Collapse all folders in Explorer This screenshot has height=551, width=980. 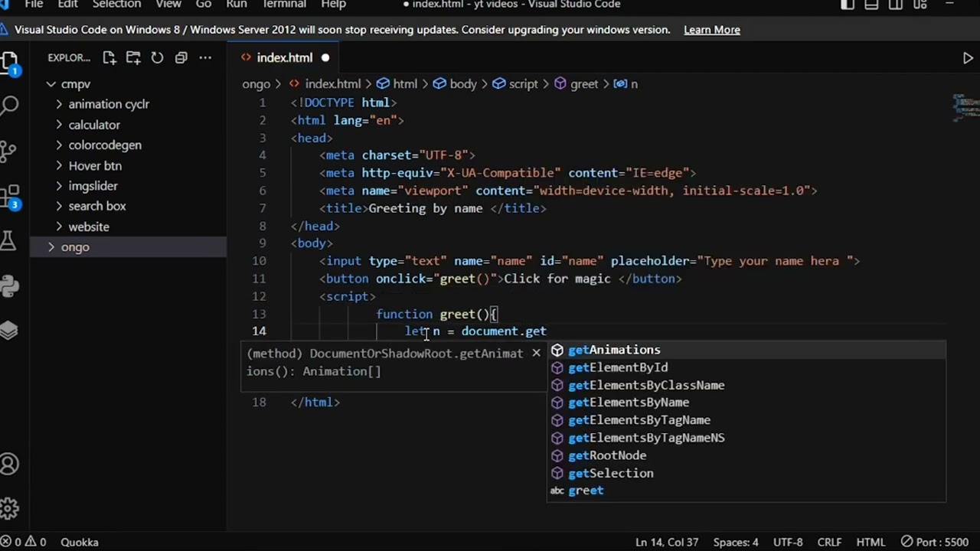pos(181,57)
